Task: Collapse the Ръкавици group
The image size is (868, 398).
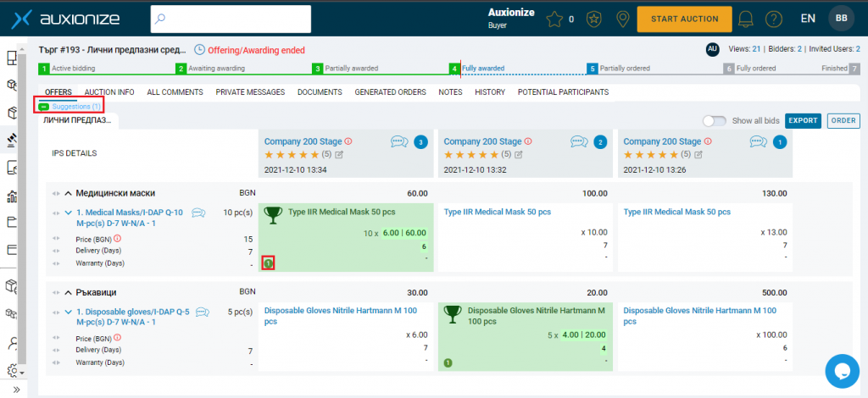Action: [x=68, y=292]
